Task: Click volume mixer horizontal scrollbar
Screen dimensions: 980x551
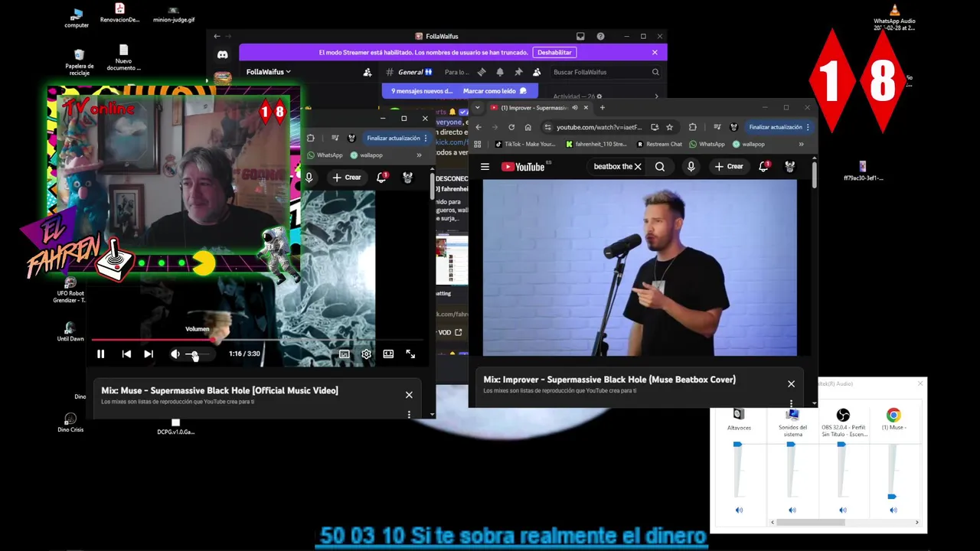Action: tap(812, 522)
